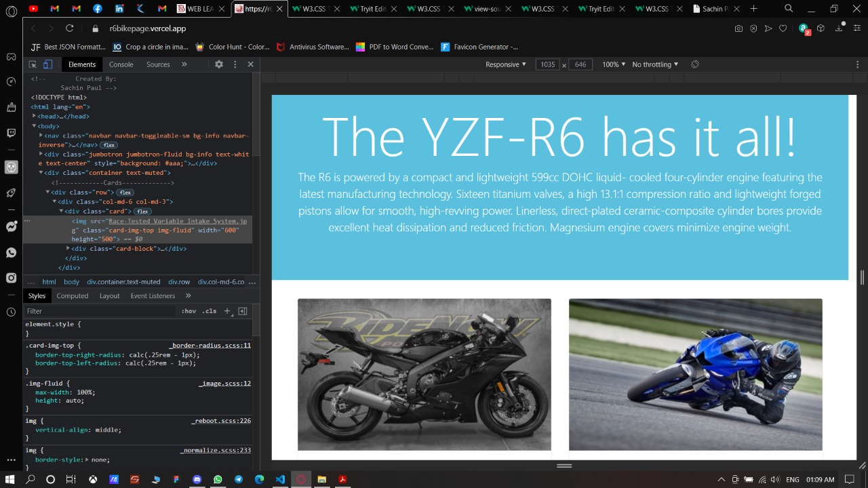Open the Event Listeners tab
Image resolution: width=868 pixels, height=488 pixels.
(153, 296)
